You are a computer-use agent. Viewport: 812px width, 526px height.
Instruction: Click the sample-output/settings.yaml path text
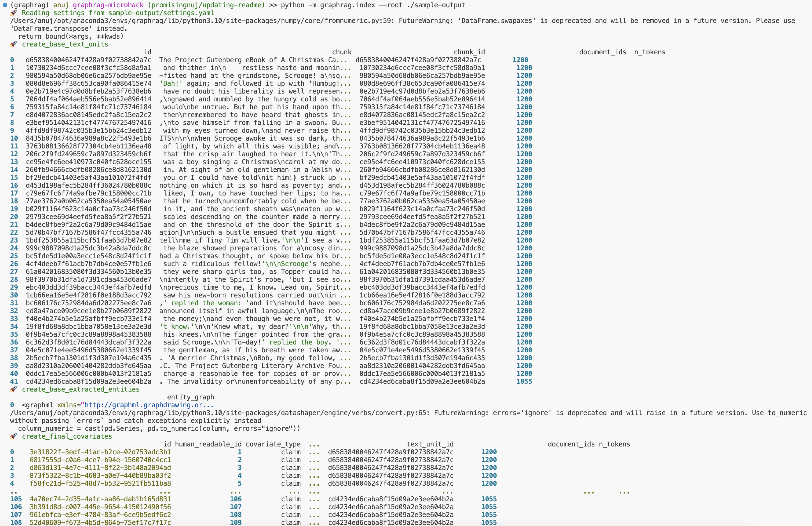coord(161,13)
